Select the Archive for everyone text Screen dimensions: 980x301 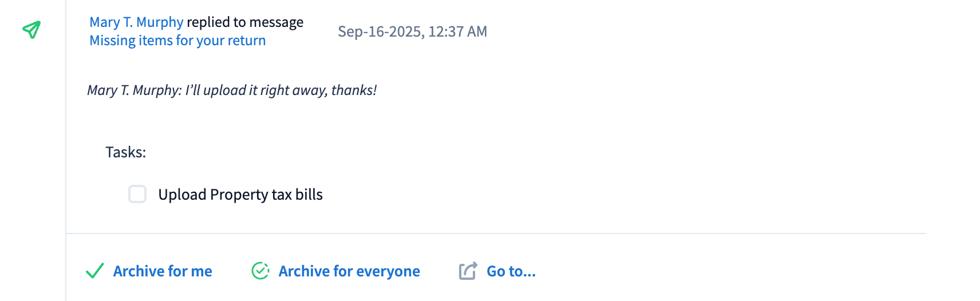pyautogui.click(x=349, y=271)
